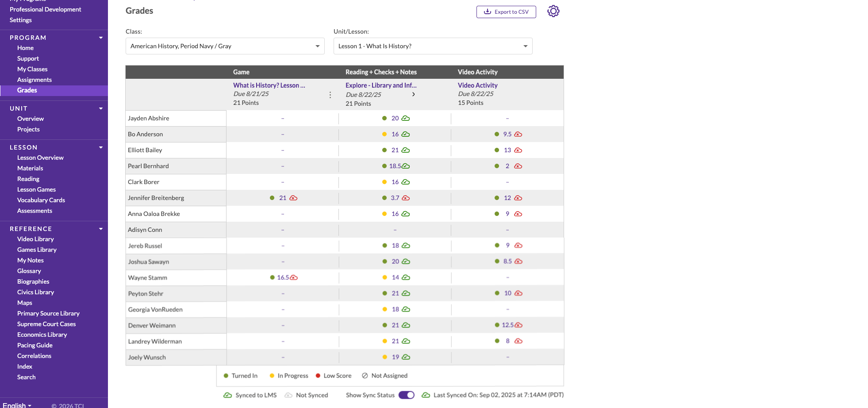Click the cloud icon next to Last Synced On
868x408 pixels.
pos(426,395)
